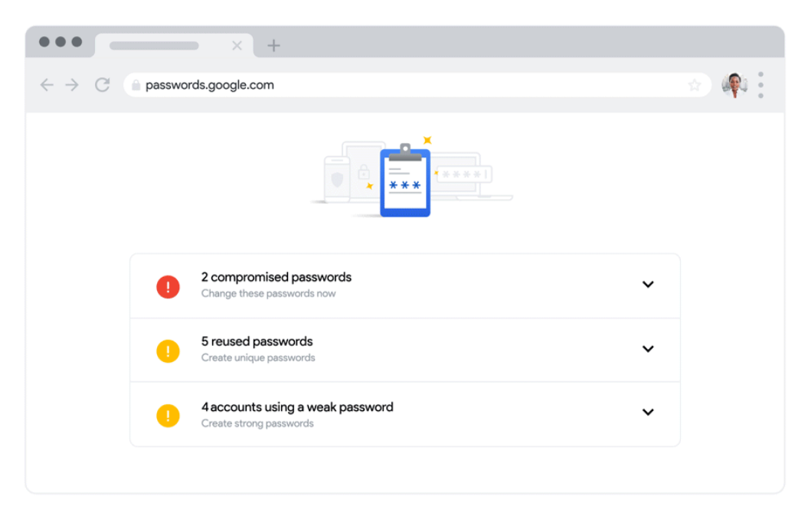Open the browser three-dot menu
This screenshot has width=808, height=532.
761,85
